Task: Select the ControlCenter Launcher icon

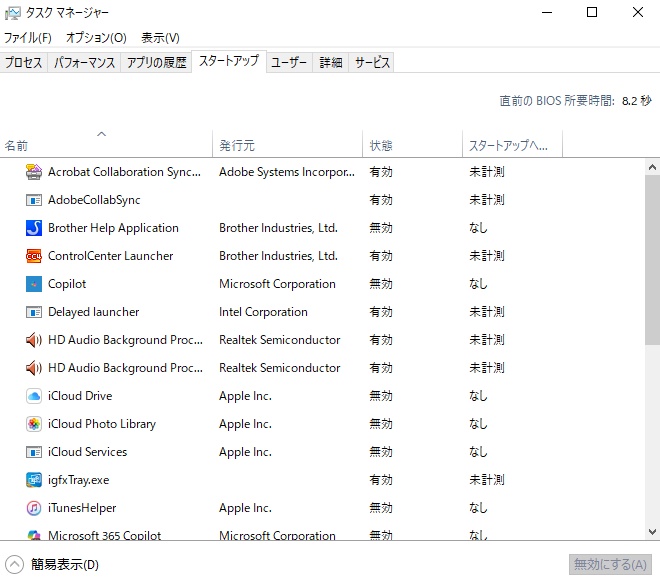Action: point(34,256)
